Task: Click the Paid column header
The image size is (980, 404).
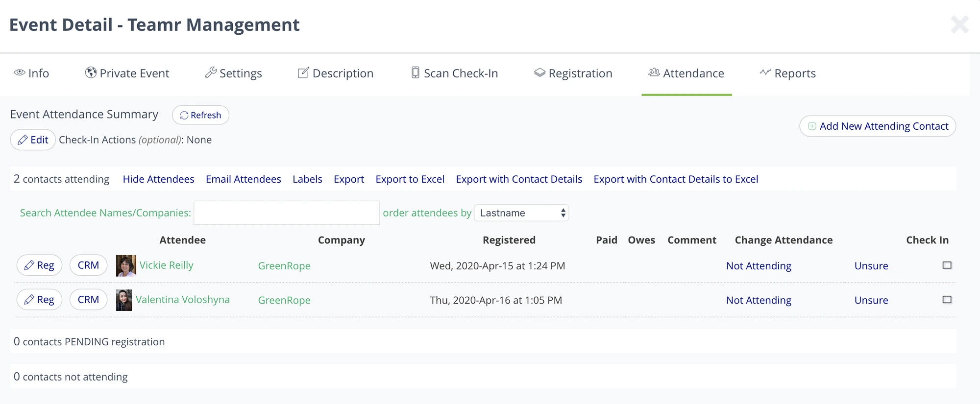Action: coord(607,240)
